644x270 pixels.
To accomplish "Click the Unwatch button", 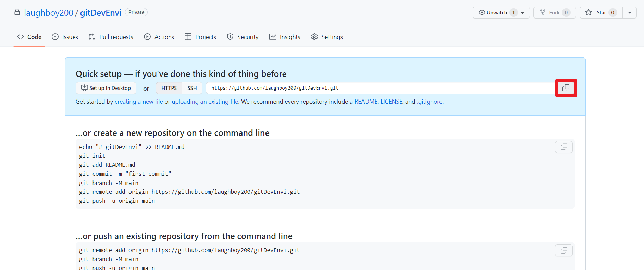I will pyautogui.click(x=501, y=12).
